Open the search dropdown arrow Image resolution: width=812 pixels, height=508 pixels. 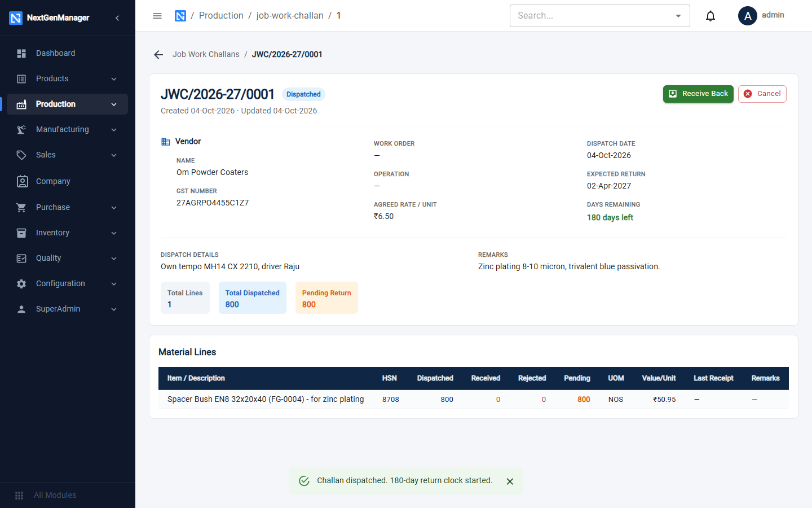point(678,16)
